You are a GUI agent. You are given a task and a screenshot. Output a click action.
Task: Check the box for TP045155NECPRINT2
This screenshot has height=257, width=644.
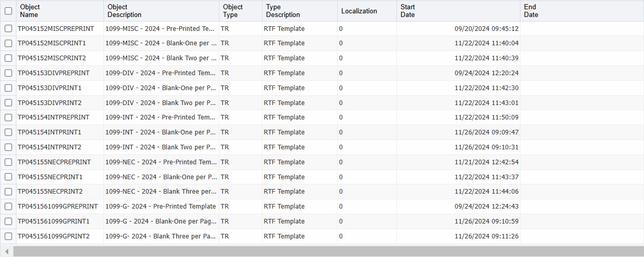pyautogui.click(x=8, y=192)
